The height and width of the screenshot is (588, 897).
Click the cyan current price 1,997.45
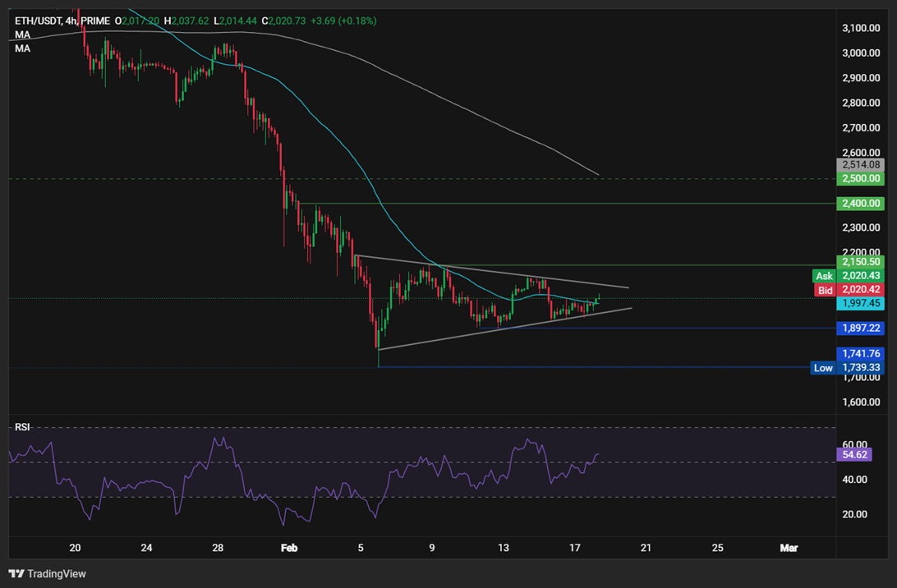point(860,303)
